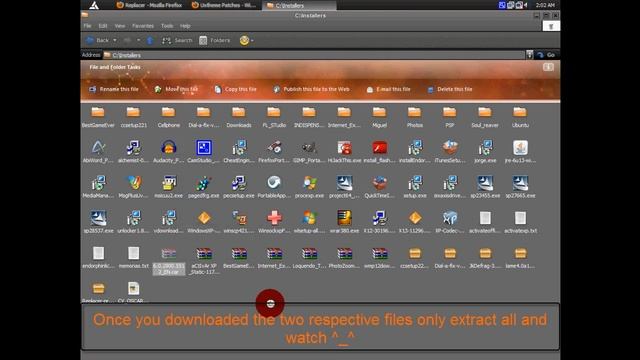
Task: Select the highlighted 6.0.2600 rar archive
Action: click(169, 260)
